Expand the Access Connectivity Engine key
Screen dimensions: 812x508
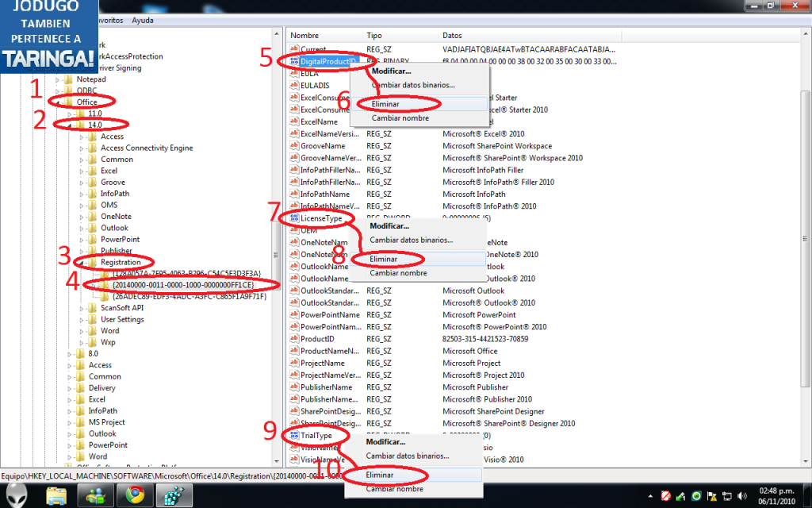point(82,148)
